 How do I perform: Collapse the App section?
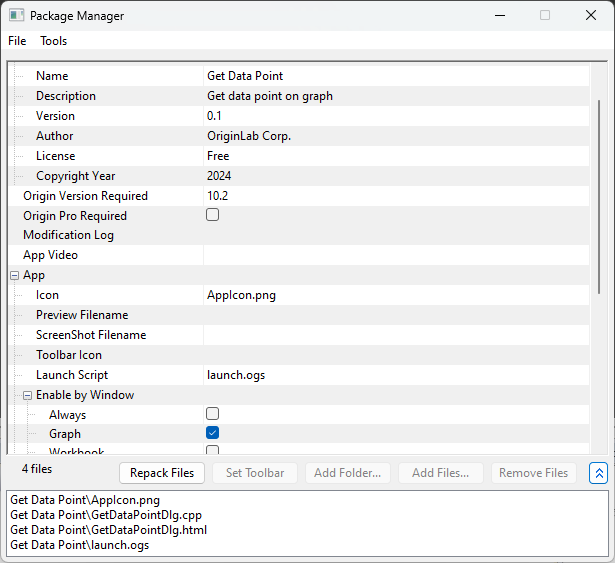15,275
